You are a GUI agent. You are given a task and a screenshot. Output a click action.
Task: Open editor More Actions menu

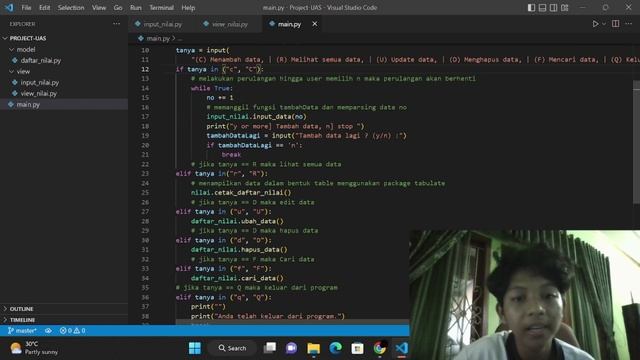click(x=629, y=24)
